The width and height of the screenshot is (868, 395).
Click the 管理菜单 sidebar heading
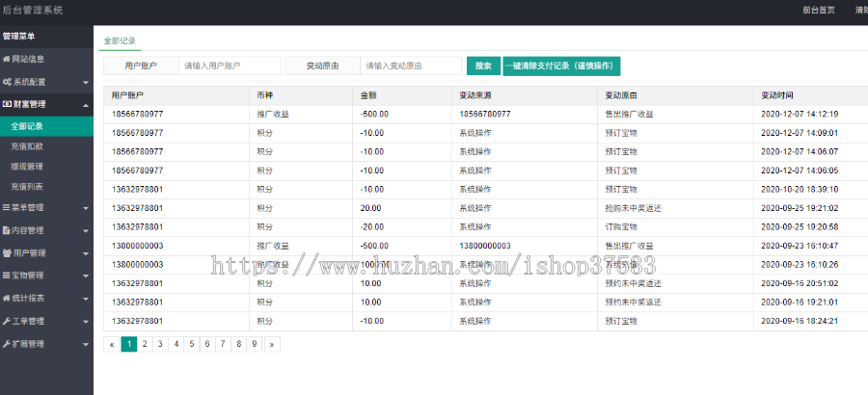point(19,37)
